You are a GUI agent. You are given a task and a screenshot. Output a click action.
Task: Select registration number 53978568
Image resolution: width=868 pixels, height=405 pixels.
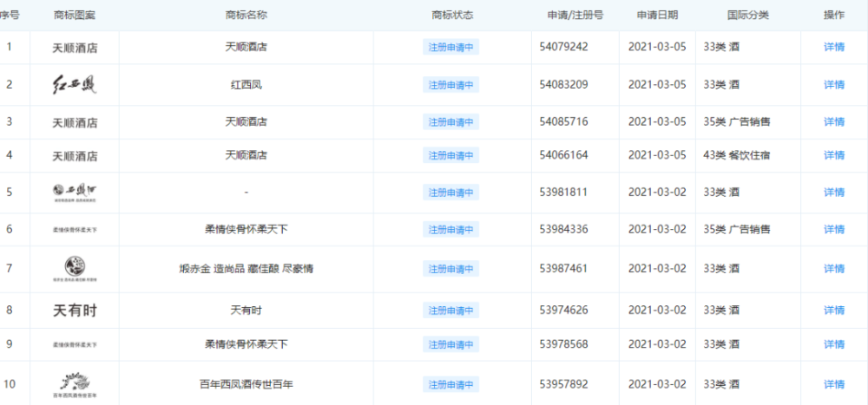(x=563, y=344)
